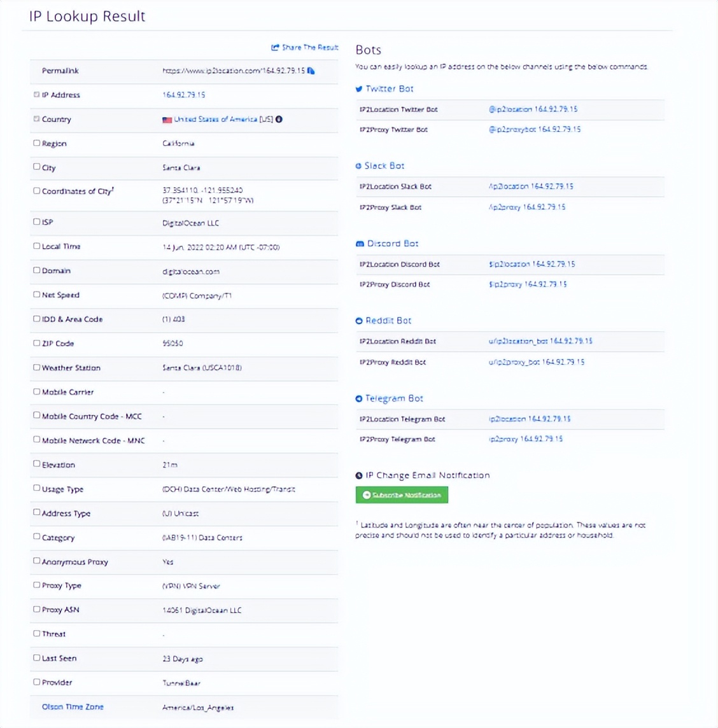Viewport: 718px width, 728px height.
Task: Click the IP Change Email Notification icon
Action: (359, 475)
